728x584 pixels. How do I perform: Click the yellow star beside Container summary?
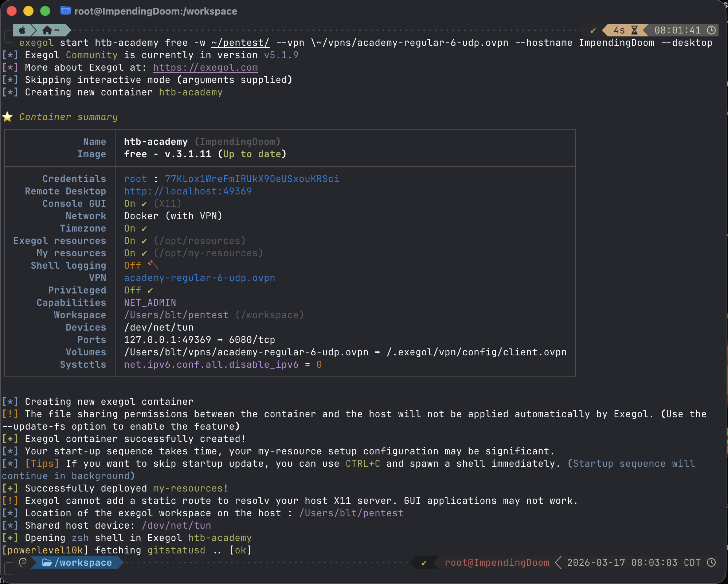click(x=8, y=117)
